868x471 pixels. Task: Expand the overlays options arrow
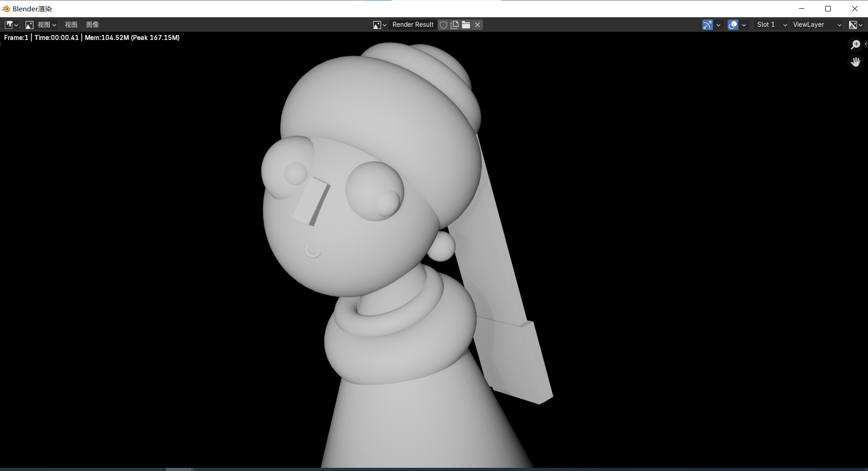(x=744, y=25)
